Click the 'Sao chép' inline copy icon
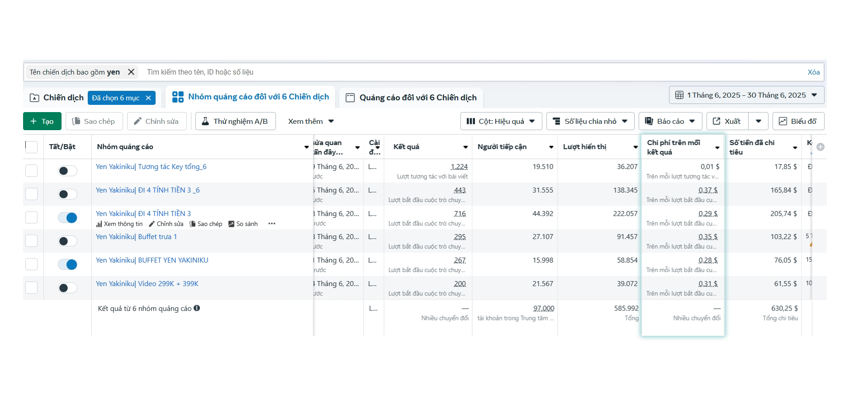868x395 pixels. click(193, 224)
